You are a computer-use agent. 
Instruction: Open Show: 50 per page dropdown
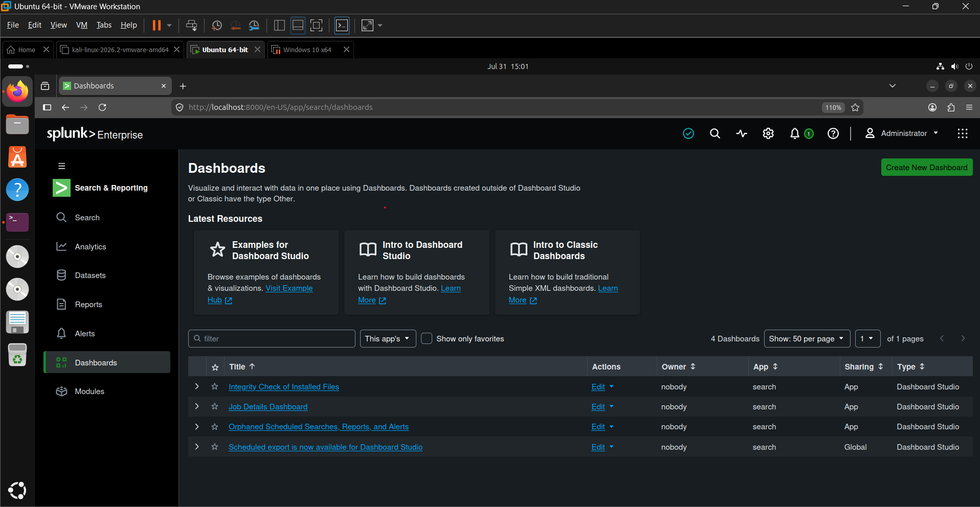pyautogui.click(x=807, y=338)
